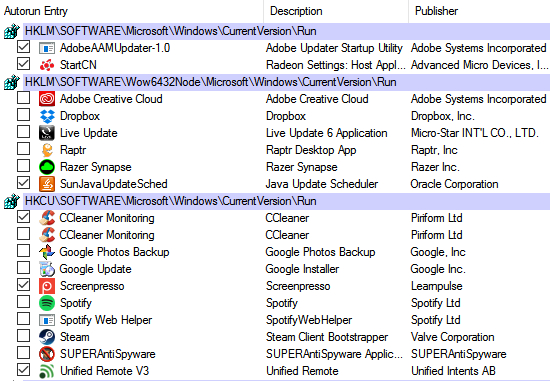Viewport: 550px width, 381px height.
Task: Uncheck the StartCN entry checkbox
Action: pos(24,64)
